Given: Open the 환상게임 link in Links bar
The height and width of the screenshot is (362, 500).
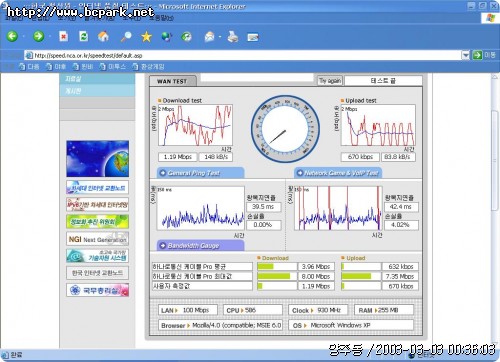Looking at the screenshot, I should click(148, 67).
